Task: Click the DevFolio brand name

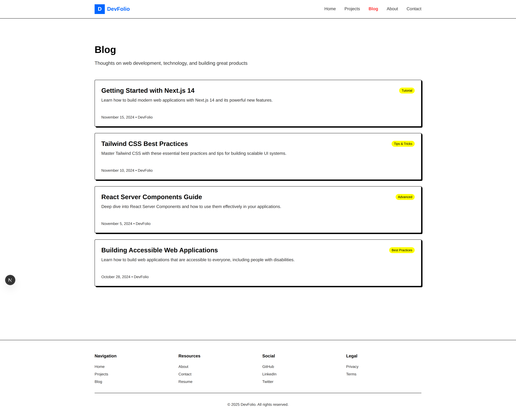Action: click(118, 9)
